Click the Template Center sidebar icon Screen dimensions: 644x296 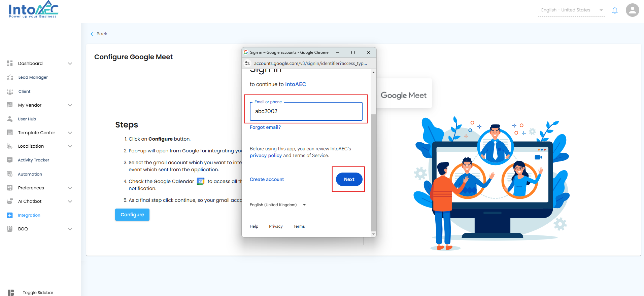(10, 133)
